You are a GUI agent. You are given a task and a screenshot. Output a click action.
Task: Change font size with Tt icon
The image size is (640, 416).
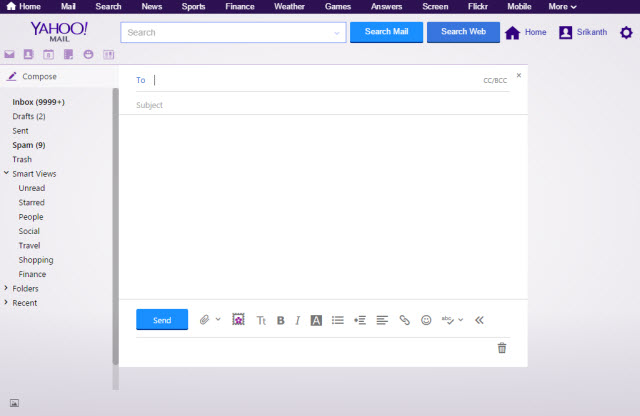pyautogui.click(x=261, y=320)
